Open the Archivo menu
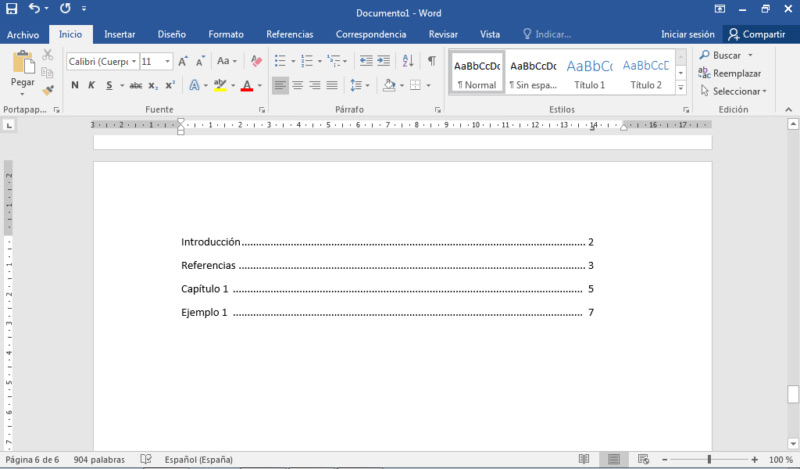 [22, 34]
